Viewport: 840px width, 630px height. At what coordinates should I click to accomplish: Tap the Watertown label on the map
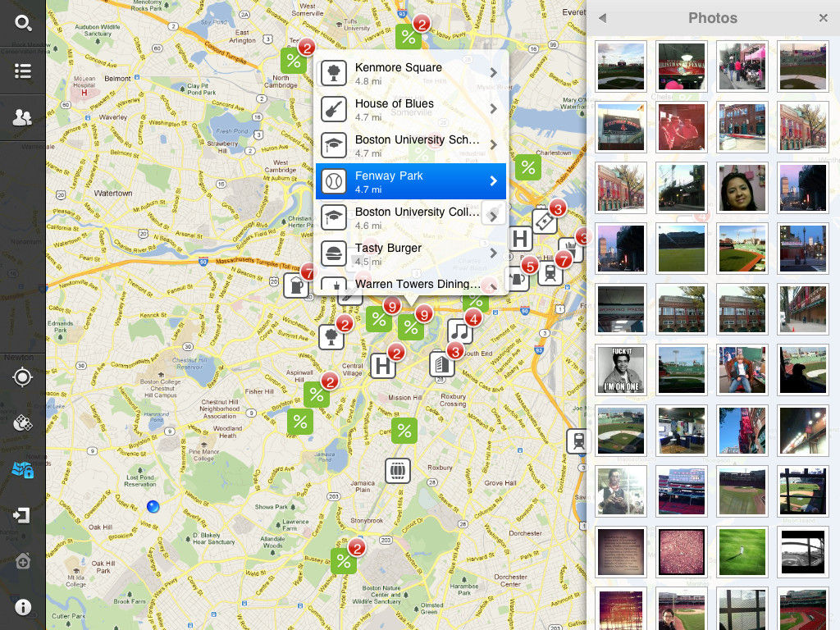[x=113, y=193]
